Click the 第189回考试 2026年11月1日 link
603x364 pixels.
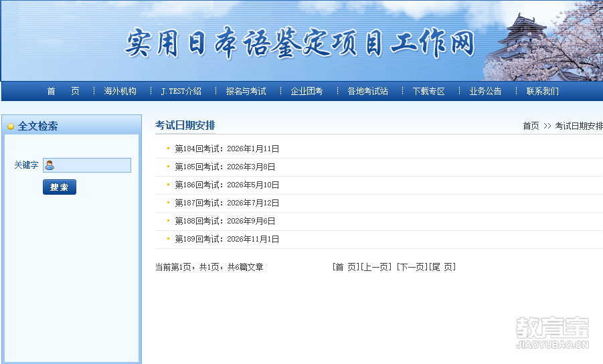pyautogui.click(x=227, y=239)
